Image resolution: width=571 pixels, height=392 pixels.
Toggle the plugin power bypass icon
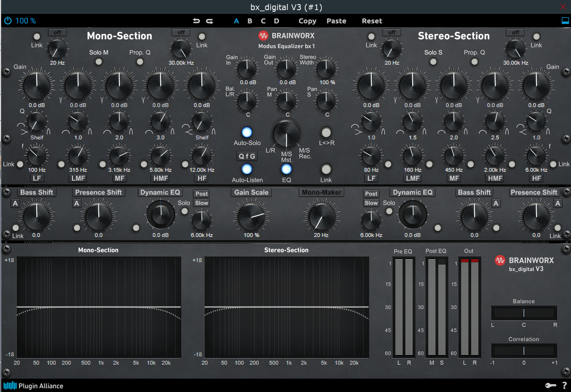[8, 21]
